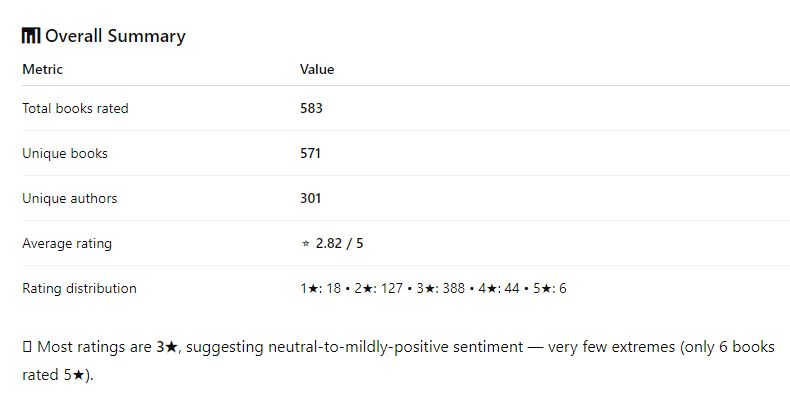Select the Unique authors label
The width and height of the screenshot is (790, 404).
(69, 198)
